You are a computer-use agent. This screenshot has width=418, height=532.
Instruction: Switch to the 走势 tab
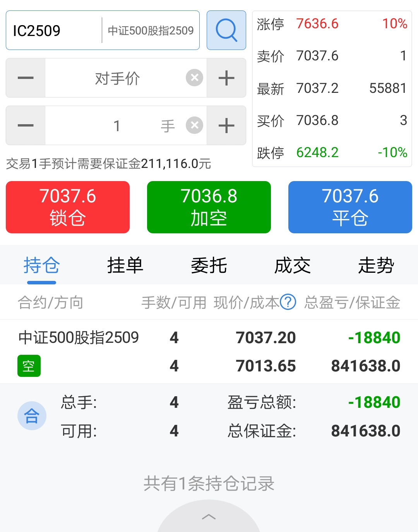376,265
